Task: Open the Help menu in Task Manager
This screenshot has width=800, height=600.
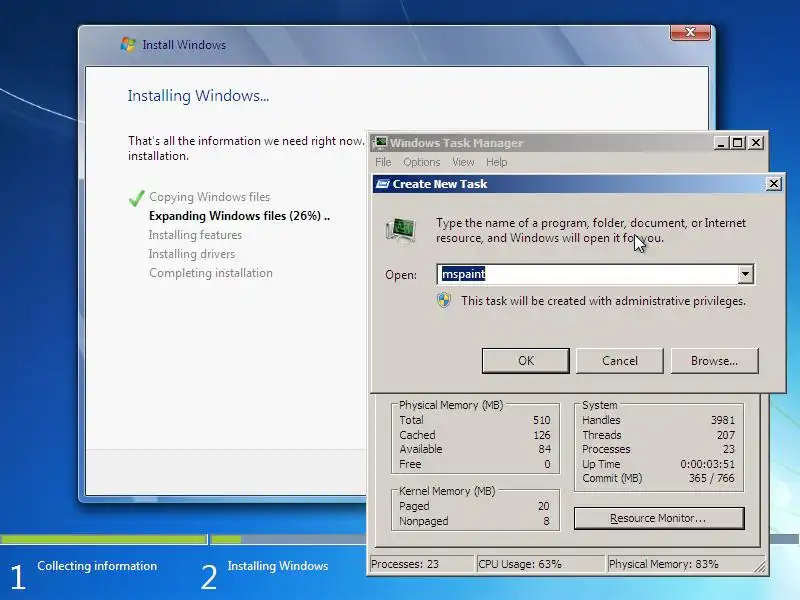Action: [x=496, y=162]
